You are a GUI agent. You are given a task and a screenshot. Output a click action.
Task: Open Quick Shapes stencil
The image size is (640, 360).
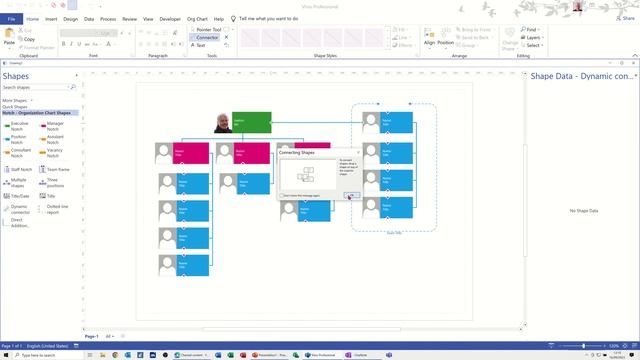15,107
